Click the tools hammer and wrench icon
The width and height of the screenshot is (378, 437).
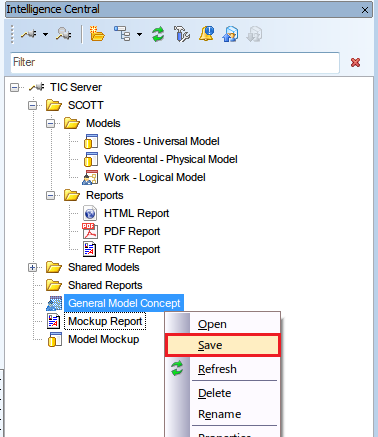coord(182,34)
